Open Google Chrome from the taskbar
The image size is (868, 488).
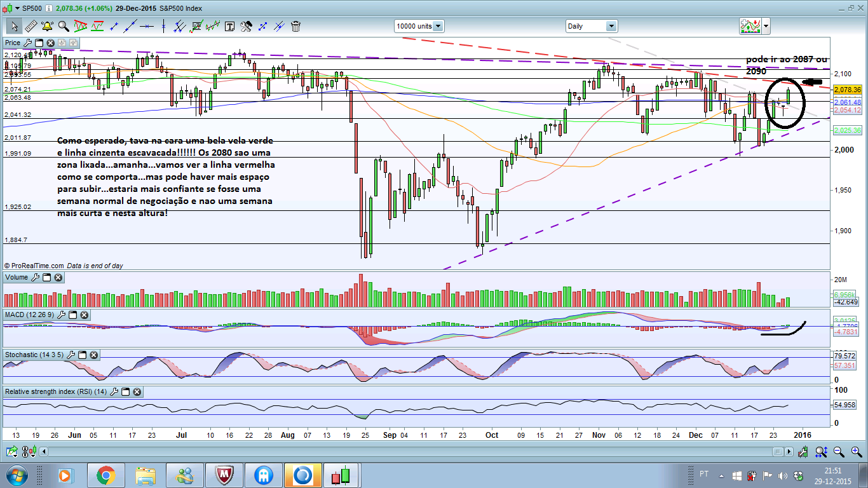[105, 475]
